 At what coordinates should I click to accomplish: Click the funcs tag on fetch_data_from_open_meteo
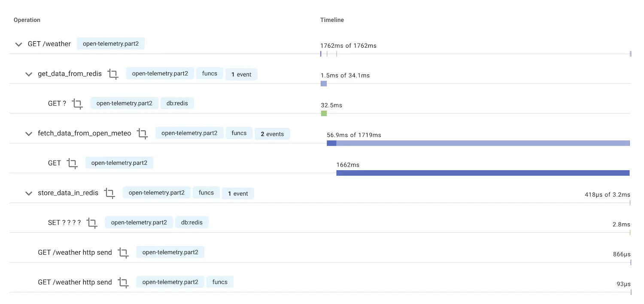[x=239, y=133]
